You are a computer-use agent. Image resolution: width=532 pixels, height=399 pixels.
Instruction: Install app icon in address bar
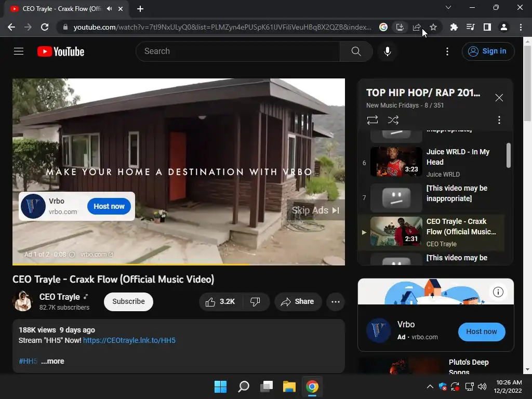[x=400, y=27]
